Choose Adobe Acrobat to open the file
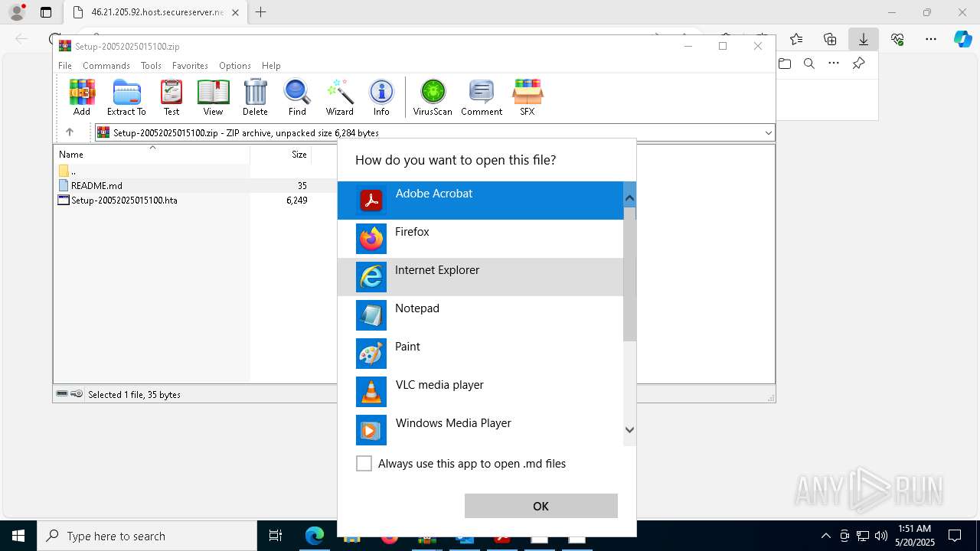980x551 pixels. (480, 201)
